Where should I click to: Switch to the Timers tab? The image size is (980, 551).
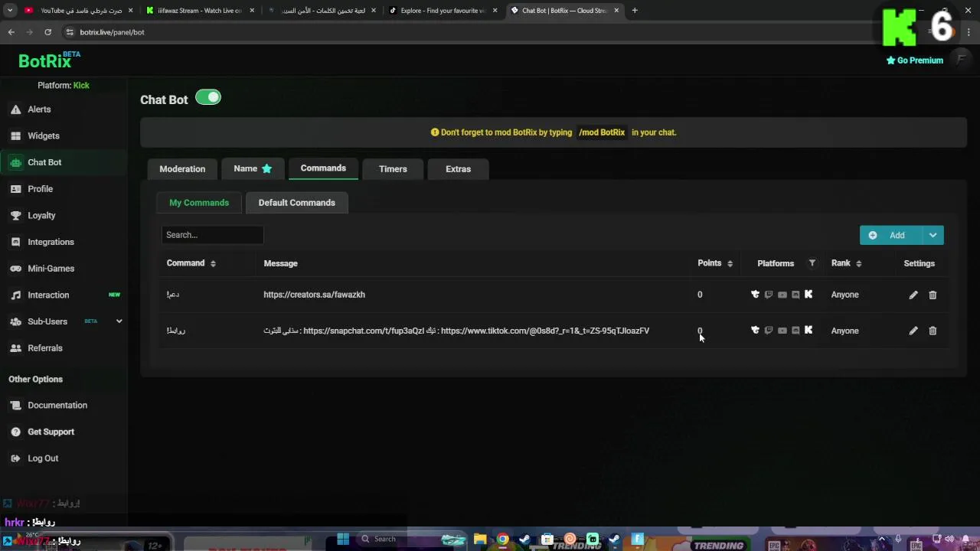pyautogui.click(x=393, y=169)
